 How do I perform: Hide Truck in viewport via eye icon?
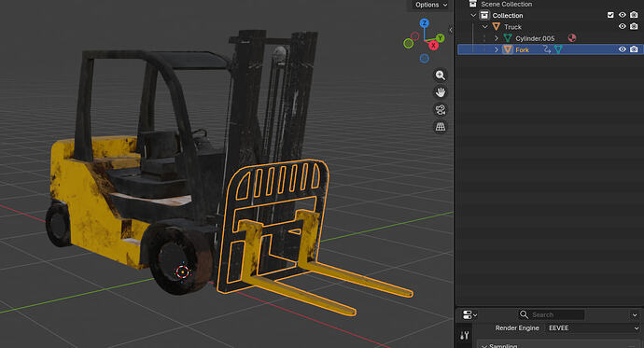point(623,26)
